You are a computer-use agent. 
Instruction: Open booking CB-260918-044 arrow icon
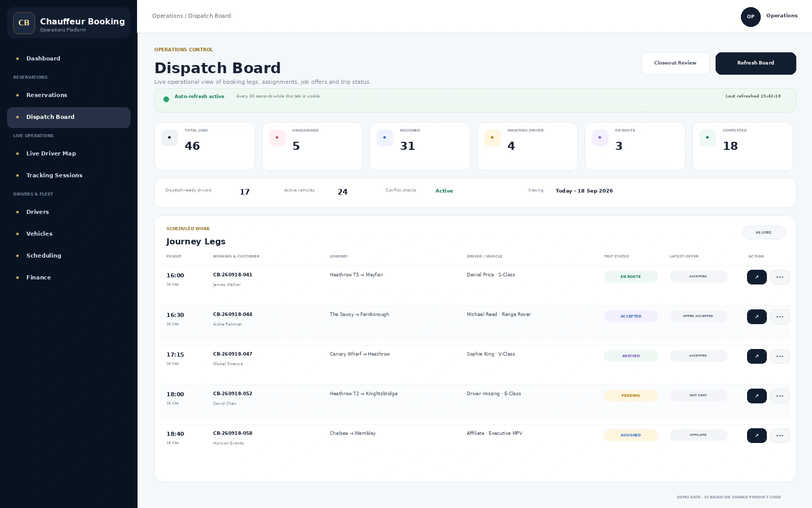[x=757, y=316]
